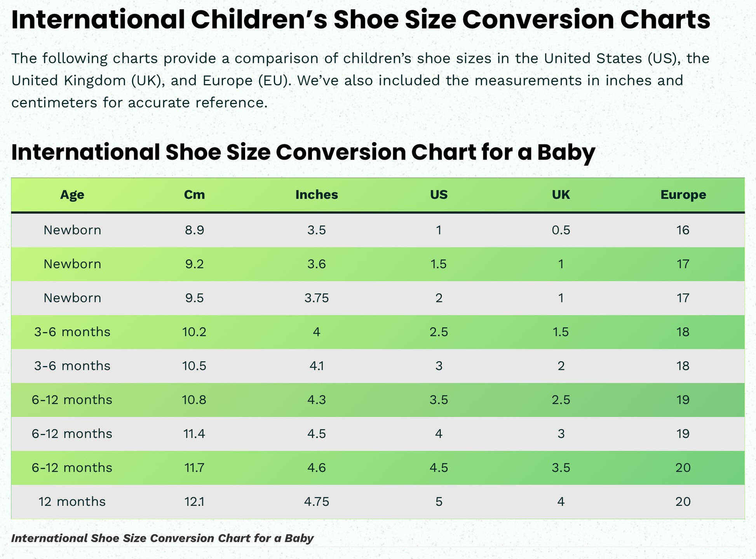The height and width of the screenshot is (559, 756).
Task: Click the 4.75 inches cell
Action: coord(317,502)
